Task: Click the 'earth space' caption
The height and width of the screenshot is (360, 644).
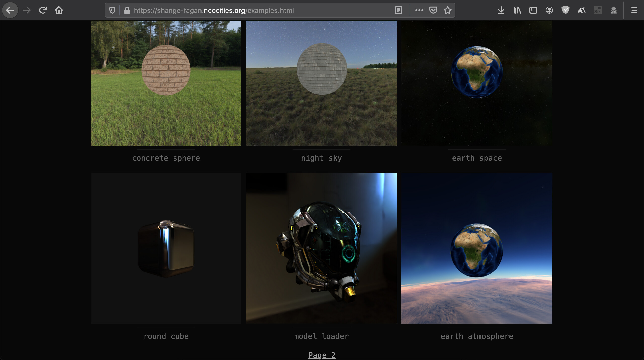Action: pyautogui.click(x=477, y=158)
